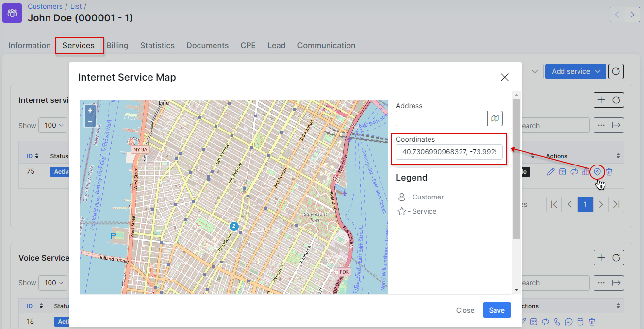Click the map marker icon for service 75
Screen dimensions: 644x329
click(x=597, y=172)
